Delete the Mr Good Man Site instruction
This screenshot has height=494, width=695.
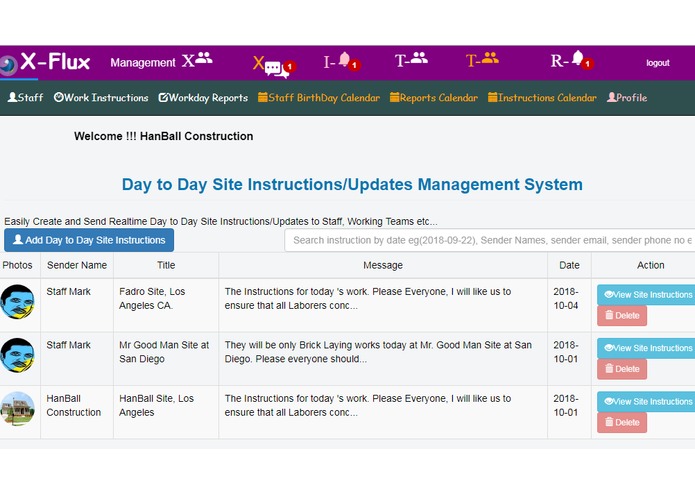tap(622, 369)
